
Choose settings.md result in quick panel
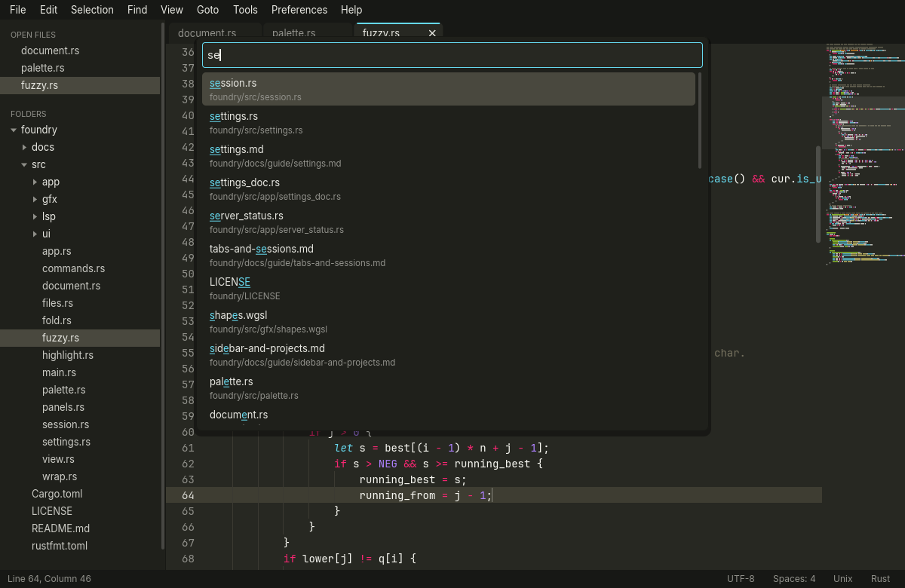point(449,155)
